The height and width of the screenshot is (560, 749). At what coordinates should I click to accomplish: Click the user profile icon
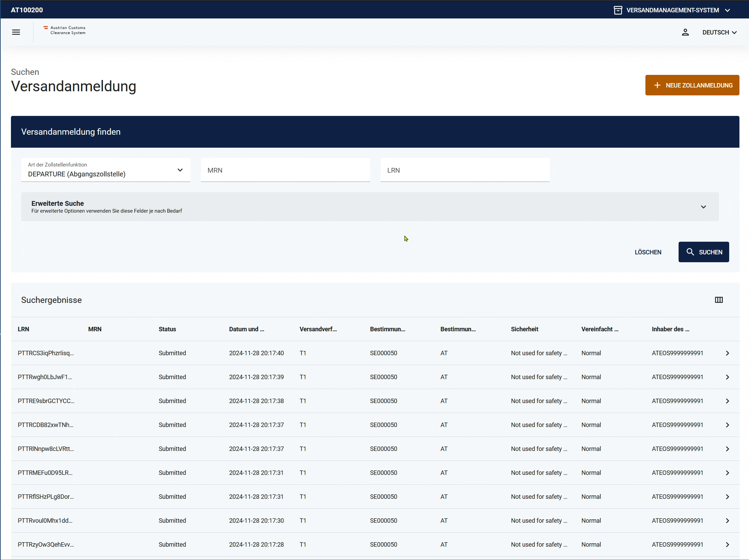[685, 32]
